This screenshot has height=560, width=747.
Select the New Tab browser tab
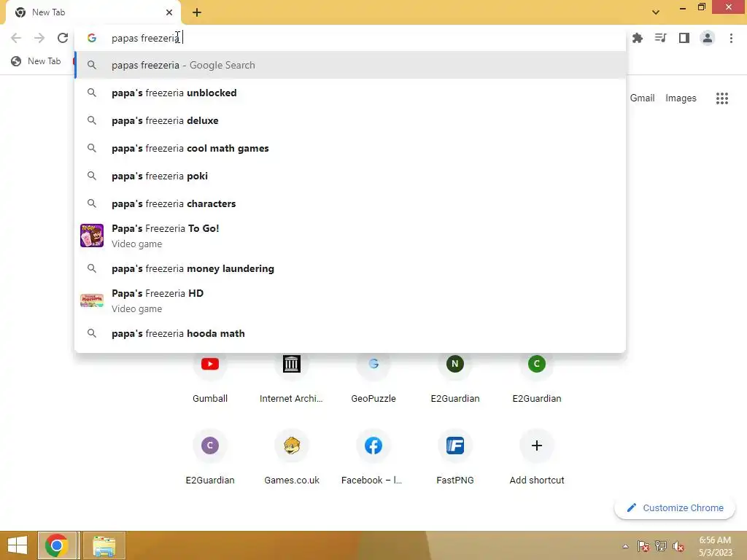coord(93,12)
